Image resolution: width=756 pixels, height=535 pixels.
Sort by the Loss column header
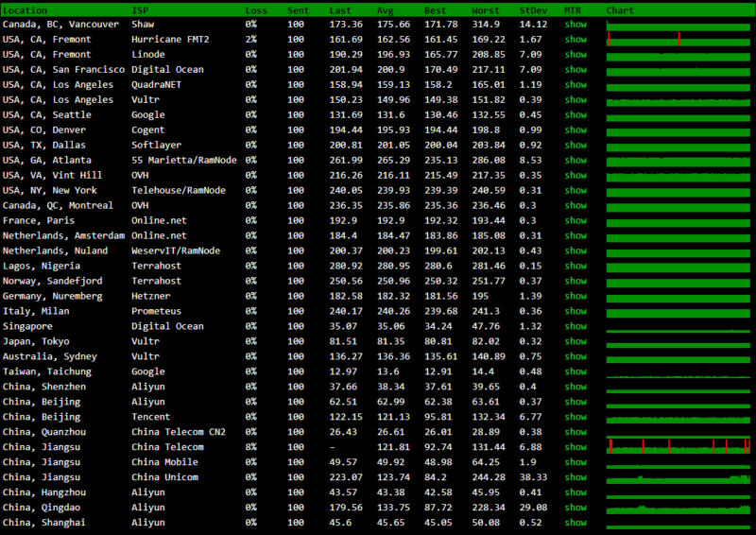click(x=256, y=9)
